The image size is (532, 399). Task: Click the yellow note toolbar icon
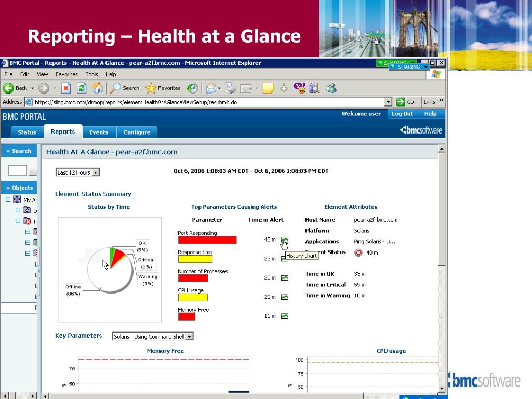point(268,88)
